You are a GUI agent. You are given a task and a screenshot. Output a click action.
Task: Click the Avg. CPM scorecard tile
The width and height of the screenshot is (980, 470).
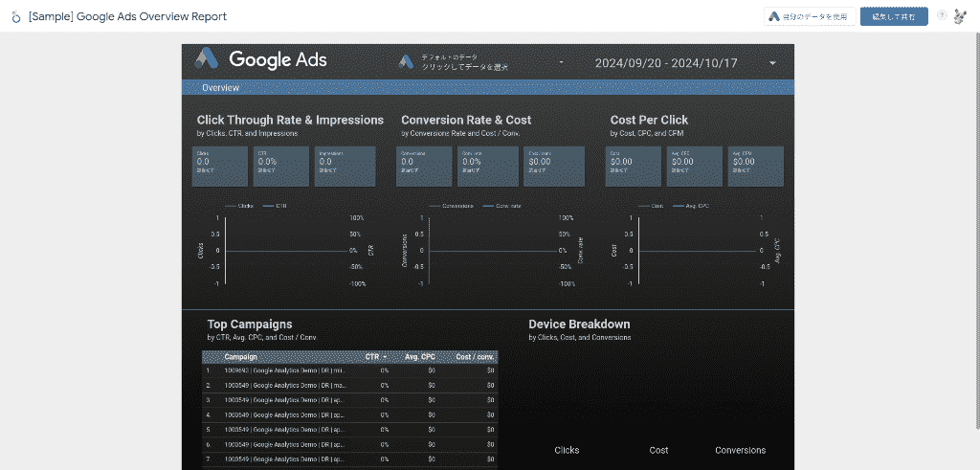click(755, 167)
